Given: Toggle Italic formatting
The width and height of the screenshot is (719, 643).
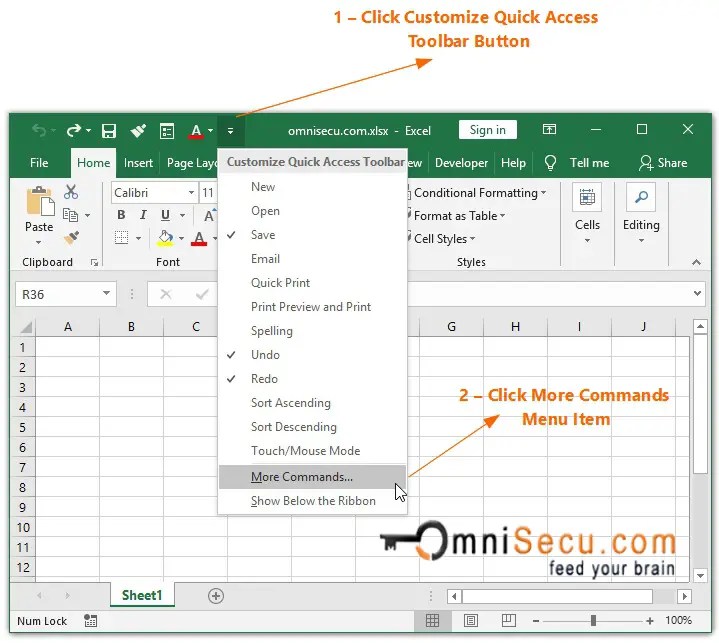Looking at the screenshot, I should 143,215.
